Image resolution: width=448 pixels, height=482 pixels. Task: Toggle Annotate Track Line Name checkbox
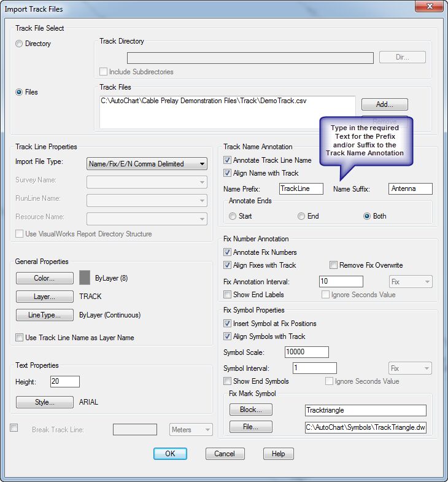(227, 160)
